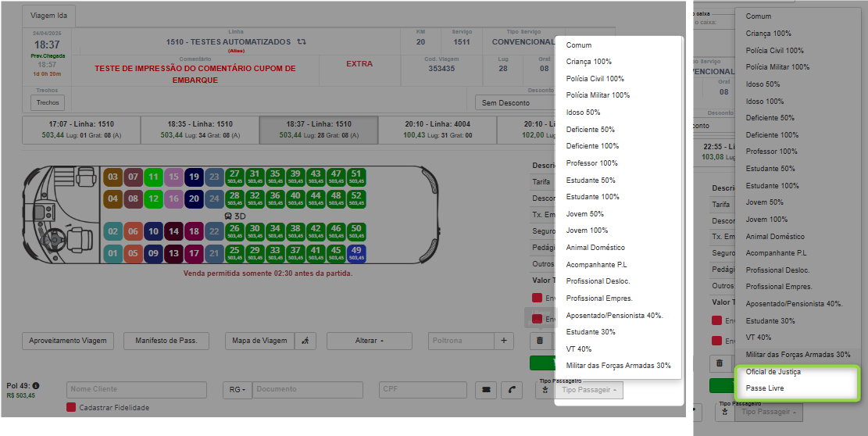This screenshot has width=868, height=436.
Task: Select the 17:07 - Linha: 1510 trip tab
Action: click(81, 130)
